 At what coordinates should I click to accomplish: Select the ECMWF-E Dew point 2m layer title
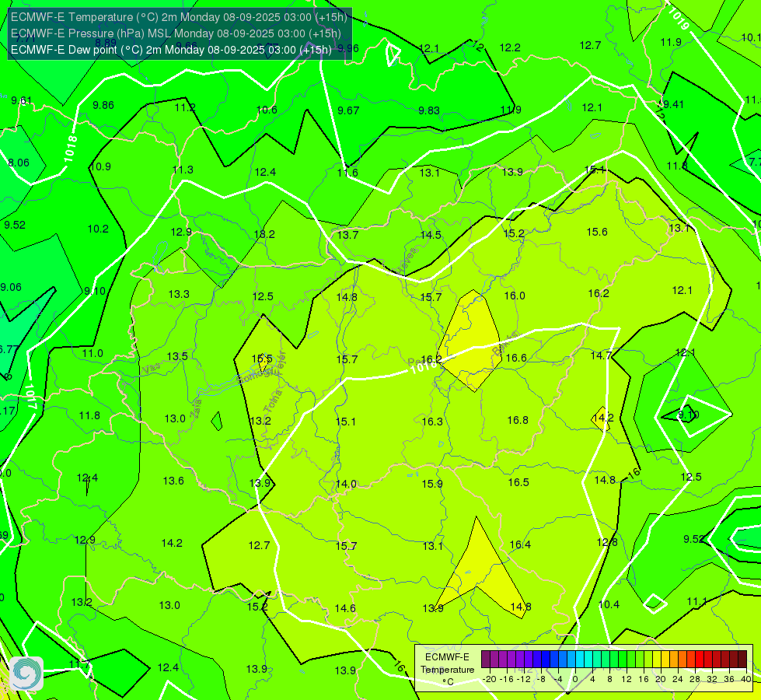coord(171,50)
